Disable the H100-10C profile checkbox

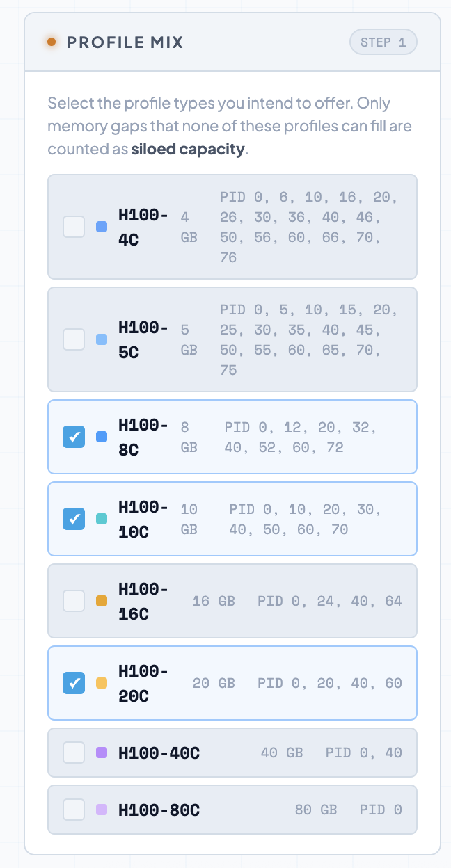coord(73,519)
